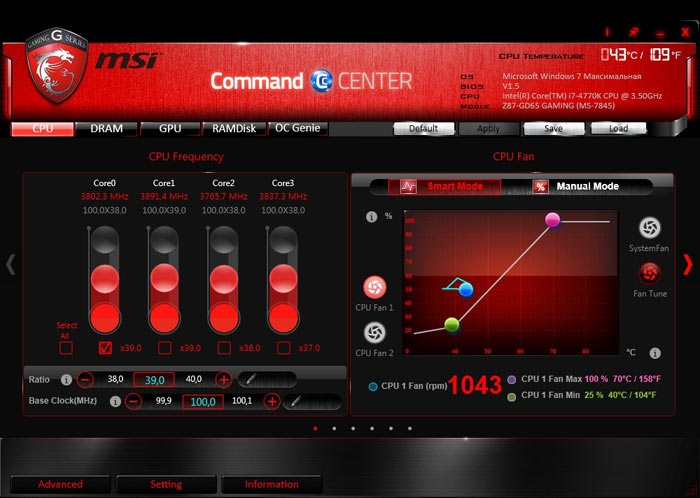
Task: Click the Smart Mode graph icon
Action: pyautogui.click(x=408, y=187)
